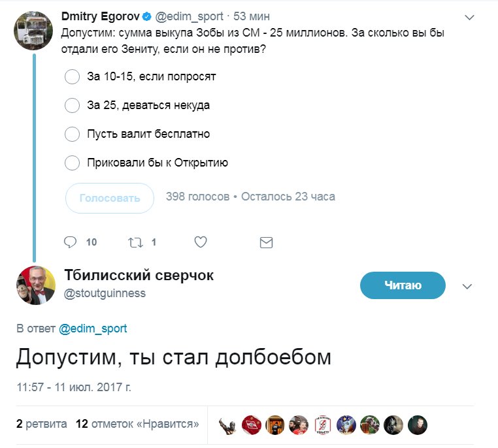Click the reply speech bubble icon
498x448 pixels.
coord(71,242)
